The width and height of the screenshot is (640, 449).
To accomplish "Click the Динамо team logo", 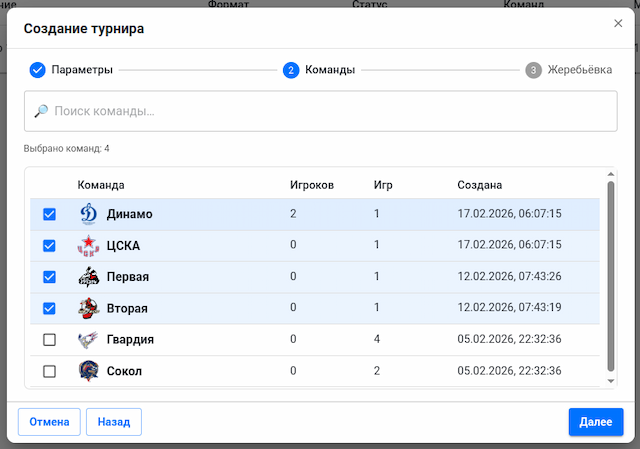I will (x=89, y=214).
